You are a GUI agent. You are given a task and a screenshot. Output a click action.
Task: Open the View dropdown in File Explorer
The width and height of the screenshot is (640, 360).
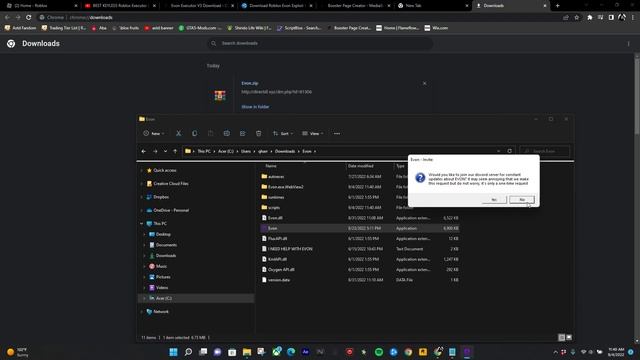(313, 133)
